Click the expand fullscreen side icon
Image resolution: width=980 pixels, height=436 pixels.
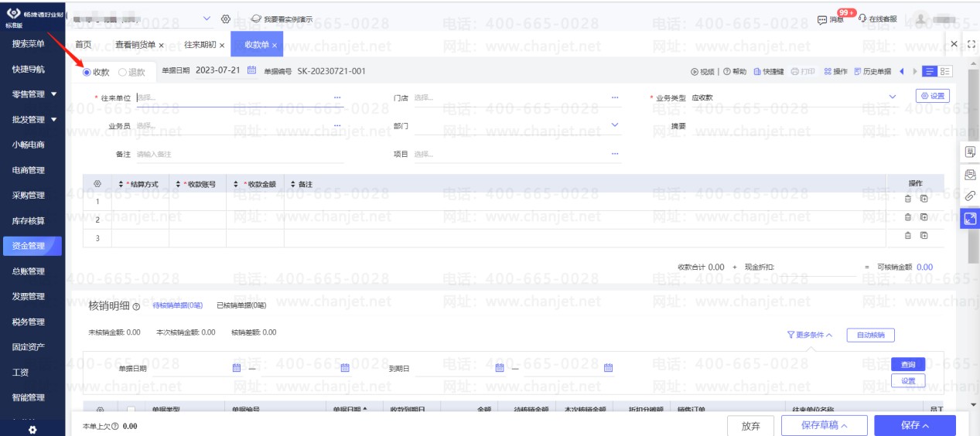(970, 219)
